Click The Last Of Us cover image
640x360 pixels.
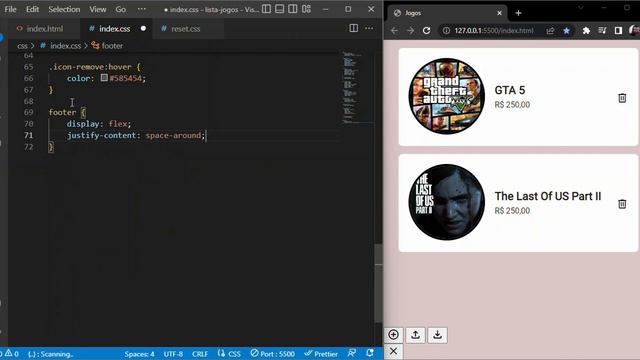point(447,202)
